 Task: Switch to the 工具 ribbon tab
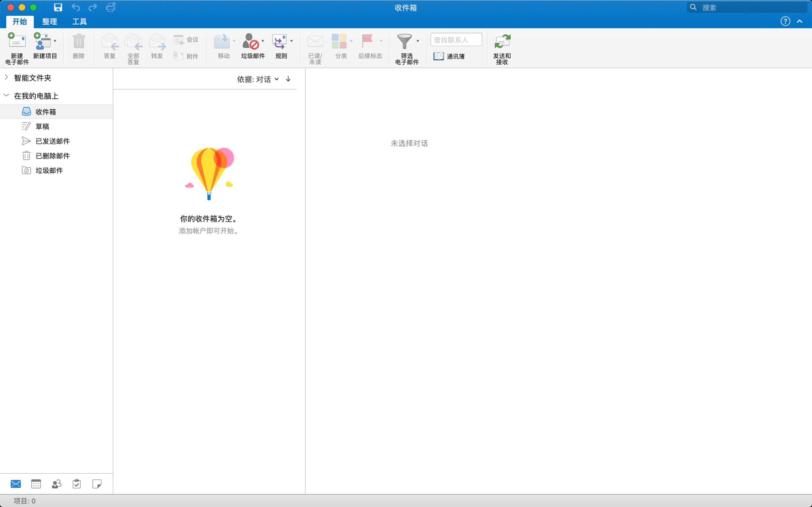[x=79, y=22]
